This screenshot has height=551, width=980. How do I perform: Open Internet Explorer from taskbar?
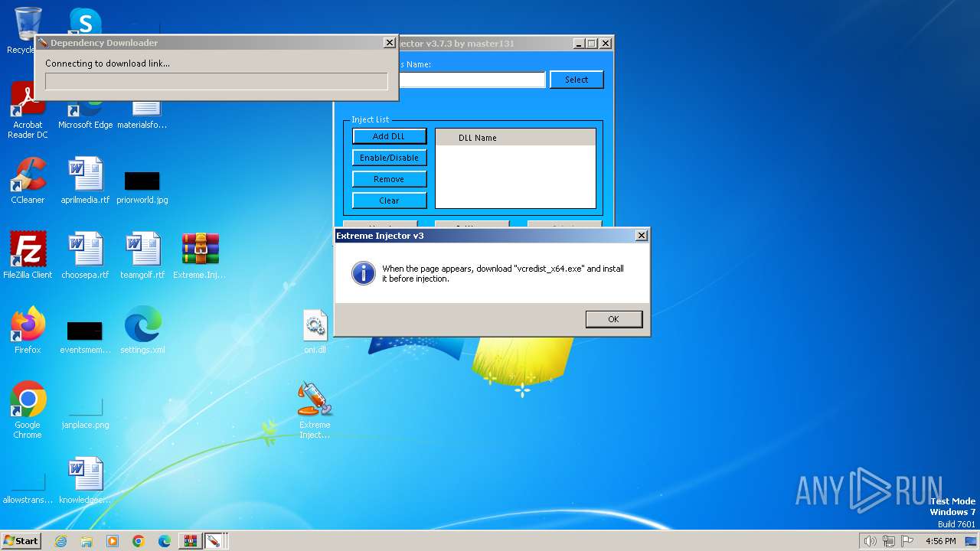pos(60,541)
